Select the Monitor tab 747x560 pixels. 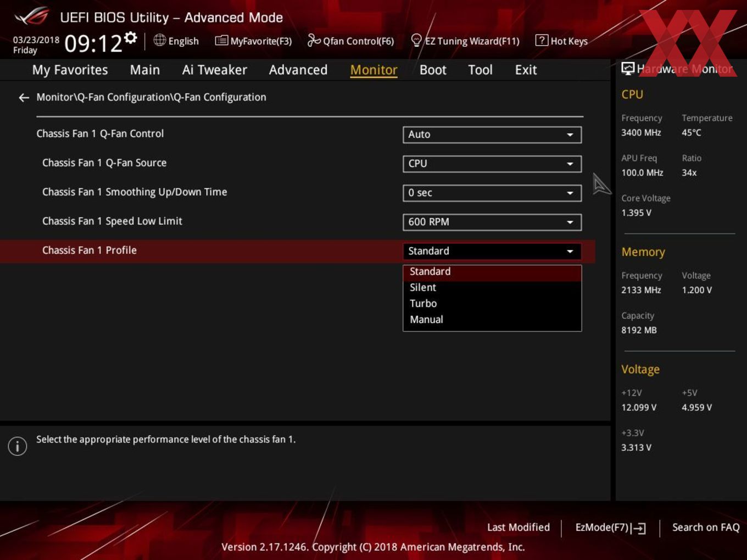click(x=374, y=70)
